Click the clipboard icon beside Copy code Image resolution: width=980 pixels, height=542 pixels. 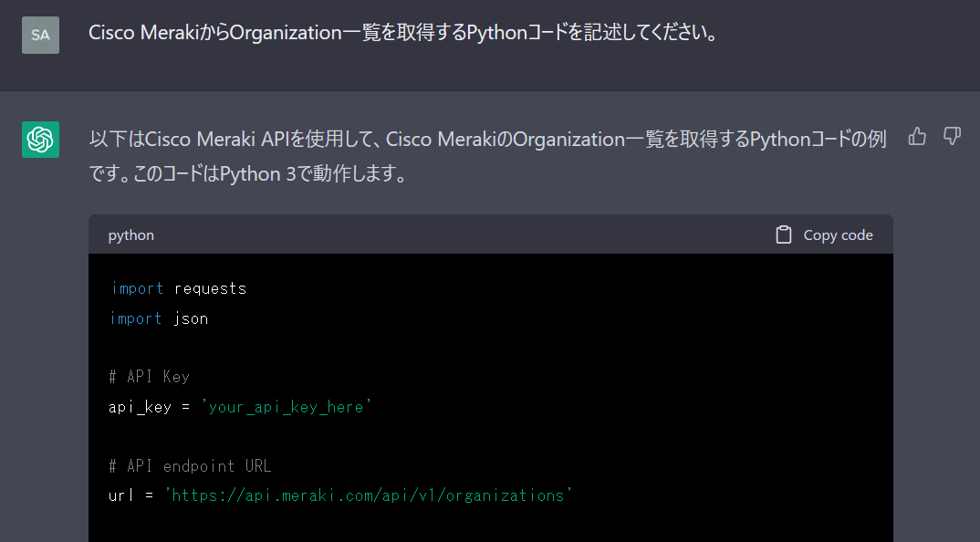click(783, 235)
